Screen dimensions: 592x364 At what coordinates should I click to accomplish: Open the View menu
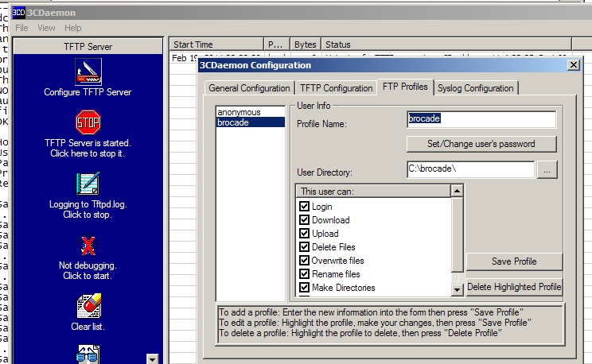(x=46, y=28)
